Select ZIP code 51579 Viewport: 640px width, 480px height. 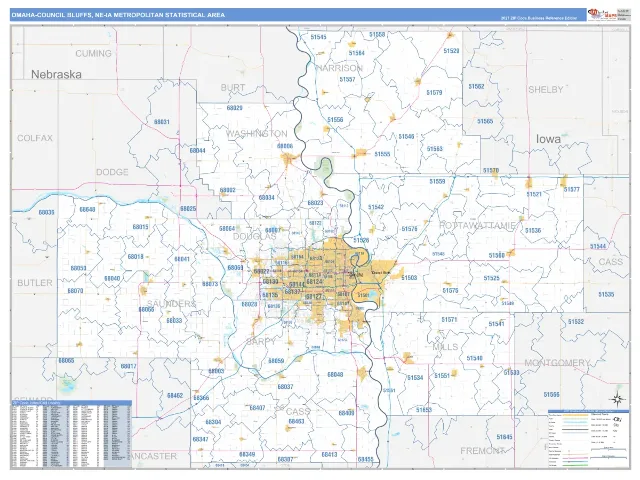point(434,93)
